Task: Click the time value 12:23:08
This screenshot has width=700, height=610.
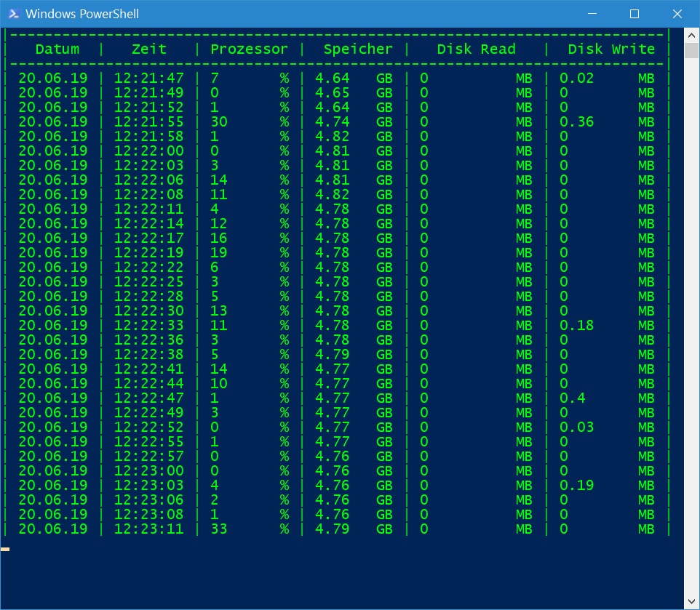Action: click(x=148, y=514)
